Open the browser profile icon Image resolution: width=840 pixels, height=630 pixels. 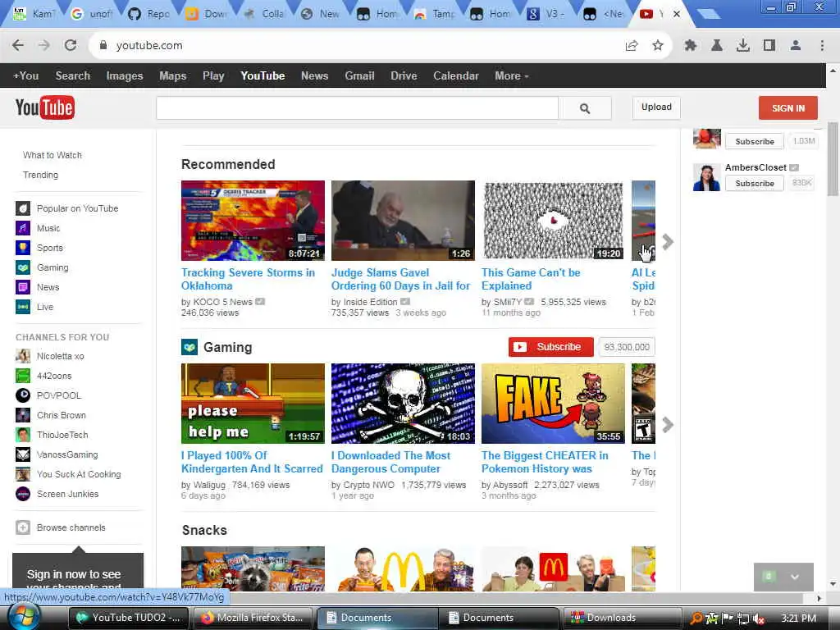click(796, 46)
